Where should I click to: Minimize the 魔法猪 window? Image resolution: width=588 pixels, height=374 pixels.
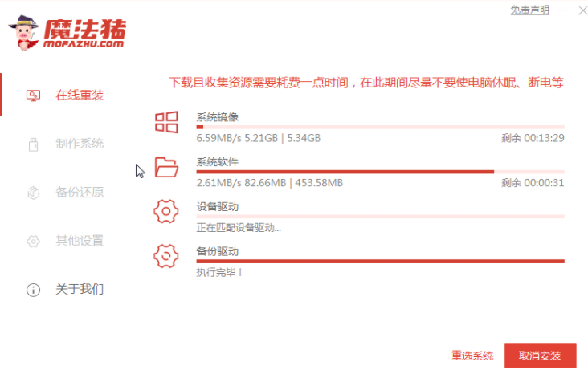click(x=561, y=10)
